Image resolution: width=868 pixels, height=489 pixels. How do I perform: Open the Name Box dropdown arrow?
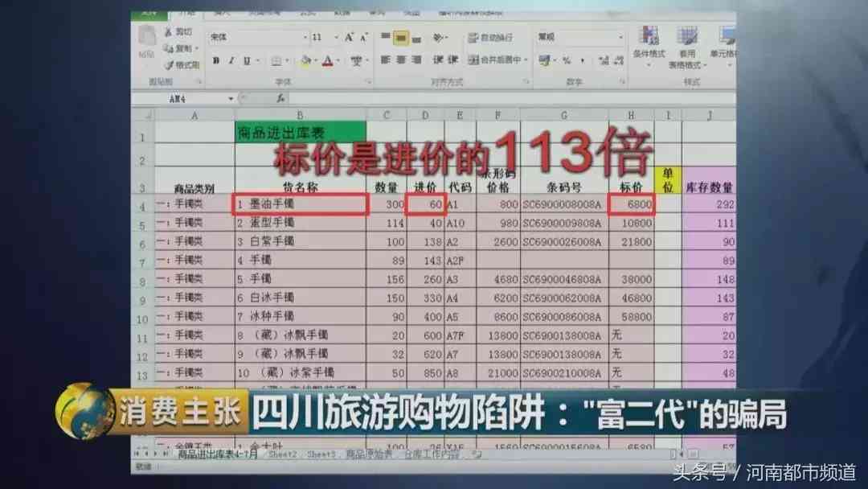[x=231, y=98]
